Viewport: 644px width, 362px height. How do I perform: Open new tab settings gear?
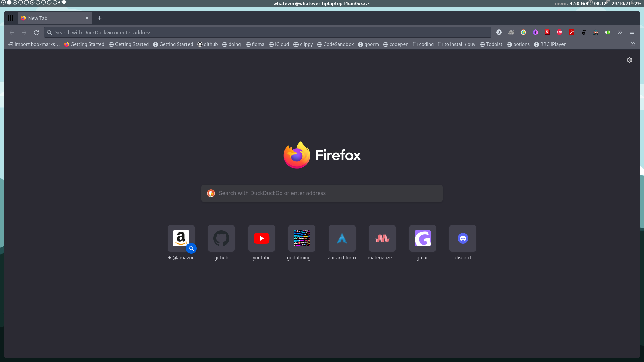tap(629, 60)
